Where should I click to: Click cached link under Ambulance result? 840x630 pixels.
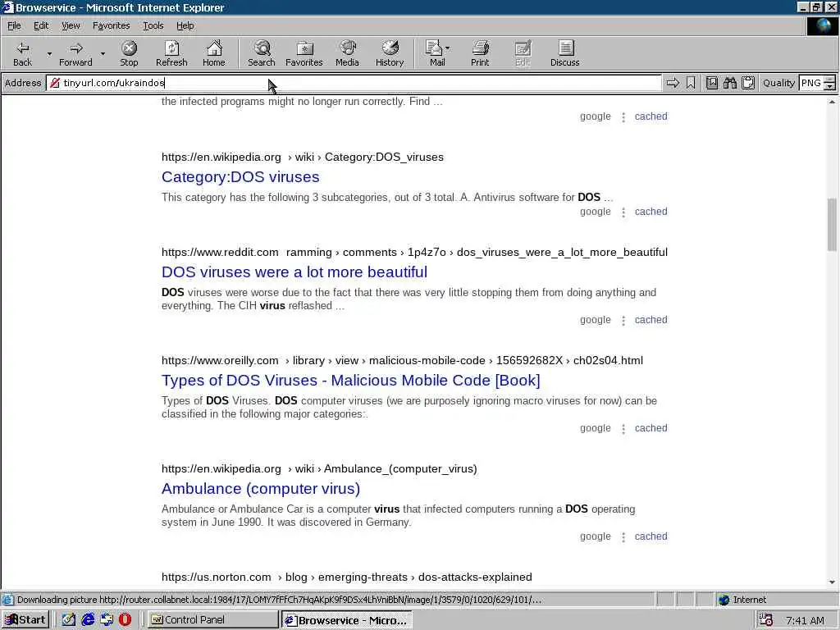pos(651,536)
